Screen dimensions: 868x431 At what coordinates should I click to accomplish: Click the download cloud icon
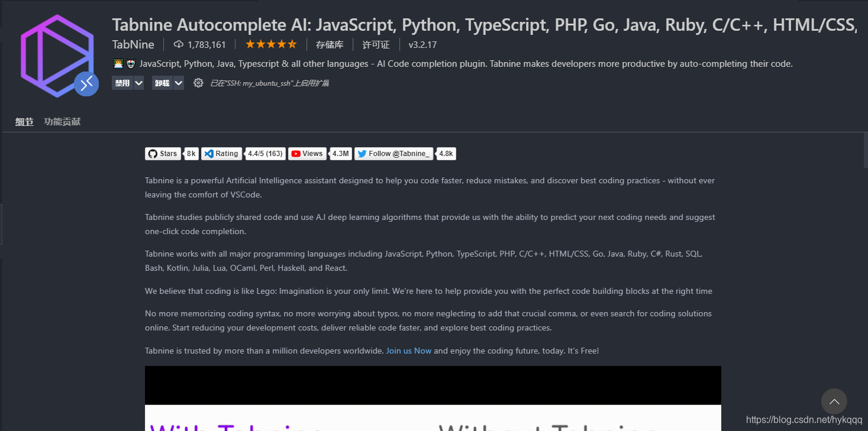pyautogui.click(x=179, y=44)
